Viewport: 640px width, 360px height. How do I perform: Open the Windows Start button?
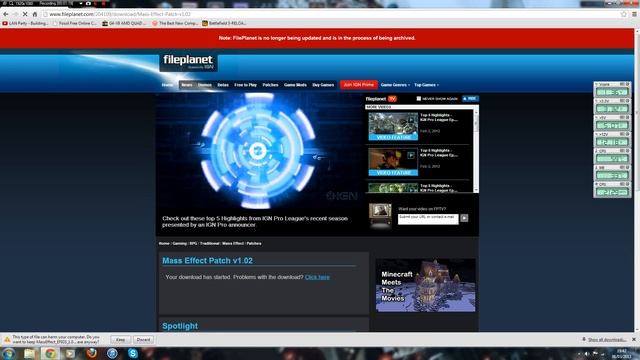tap(8, 353)
